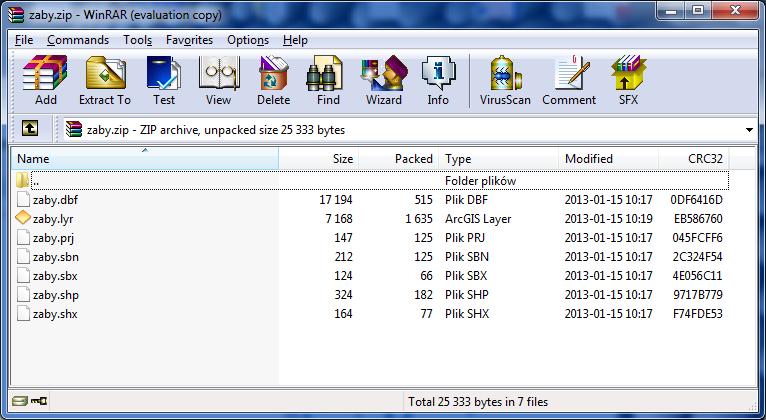Show archive Info

tap(438, 81)
